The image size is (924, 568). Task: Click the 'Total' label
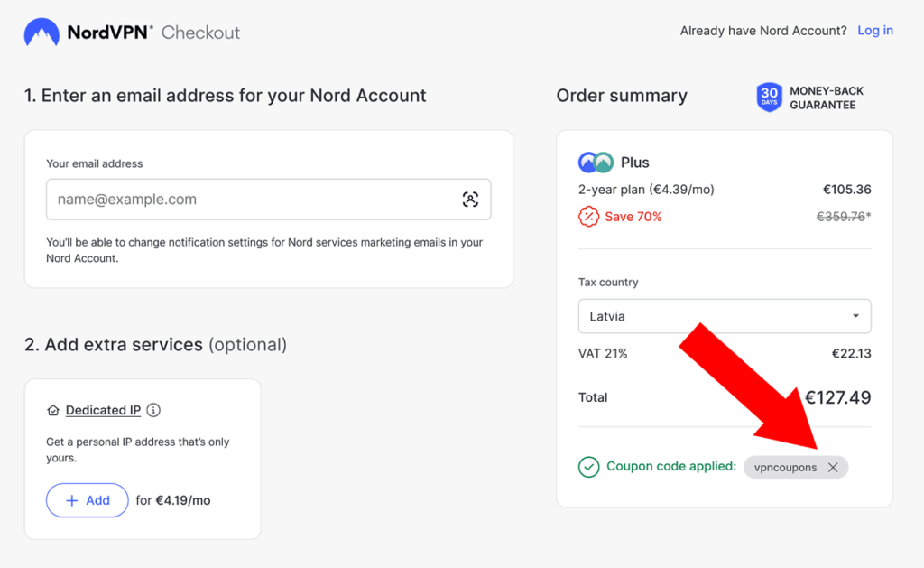click(593, 397)
